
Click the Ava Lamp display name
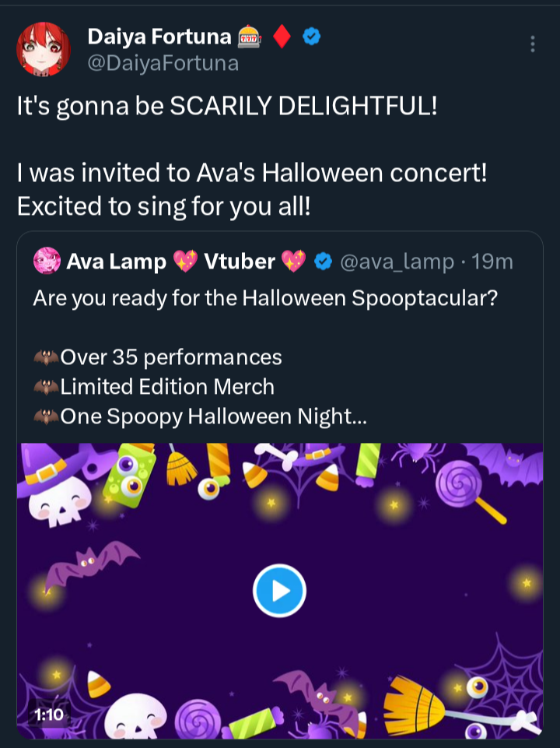[x=116, y=262]
